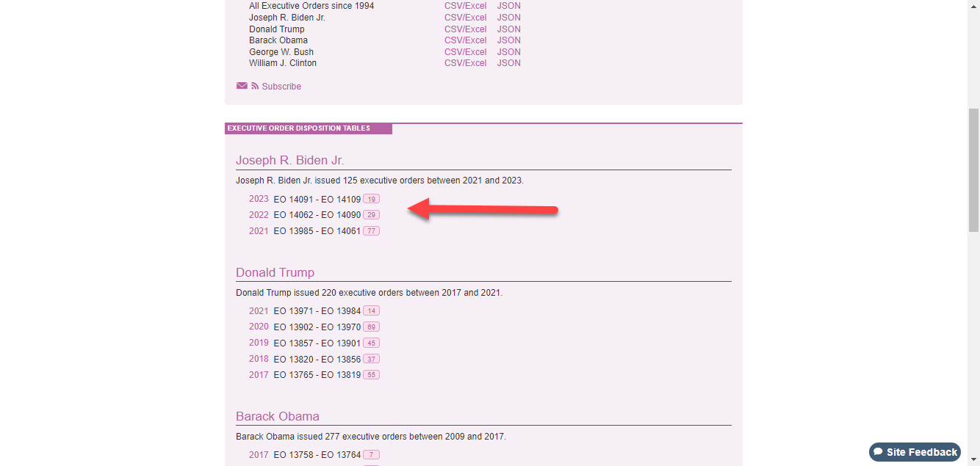Open Biden's 2023 disposition table
This screenshot has width=980, height=466.
point(259,199)
